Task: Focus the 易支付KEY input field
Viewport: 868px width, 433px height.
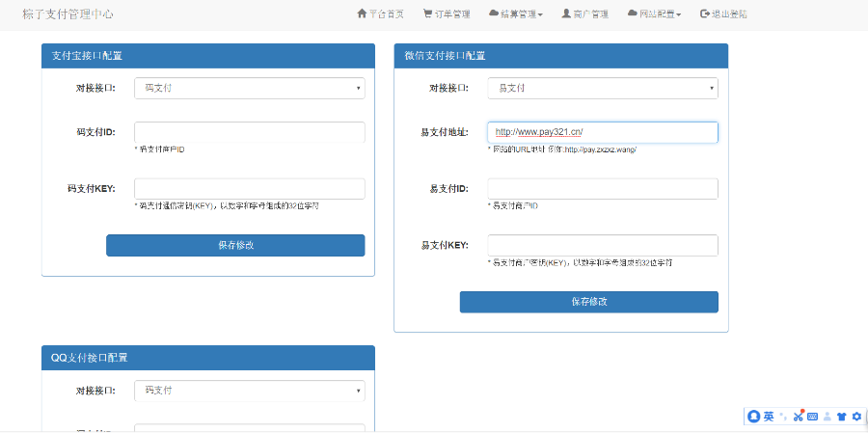Action: pyautogui.click(x=603, y=245)
